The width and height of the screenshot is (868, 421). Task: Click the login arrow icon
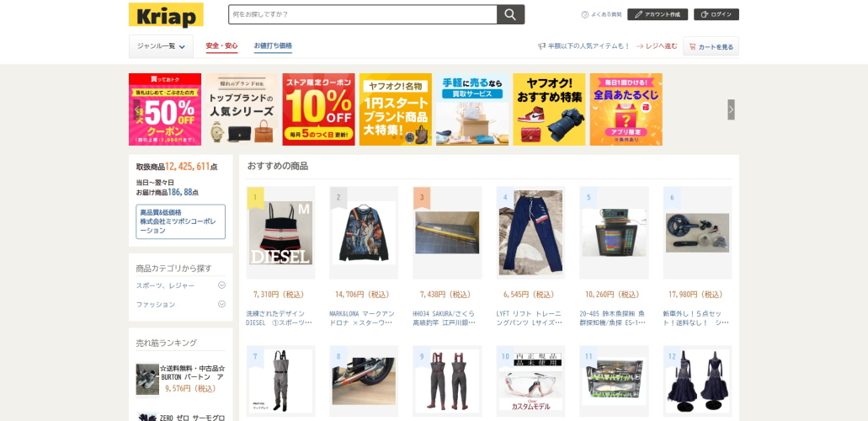click(705, 14)
